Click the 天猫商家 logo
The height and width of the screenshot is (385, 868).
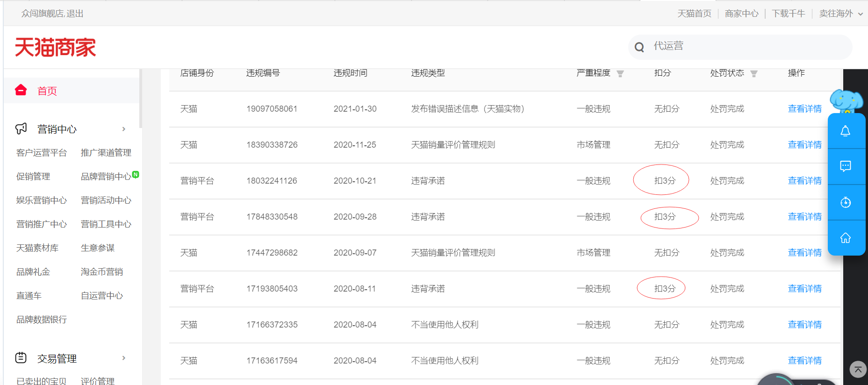55,47
